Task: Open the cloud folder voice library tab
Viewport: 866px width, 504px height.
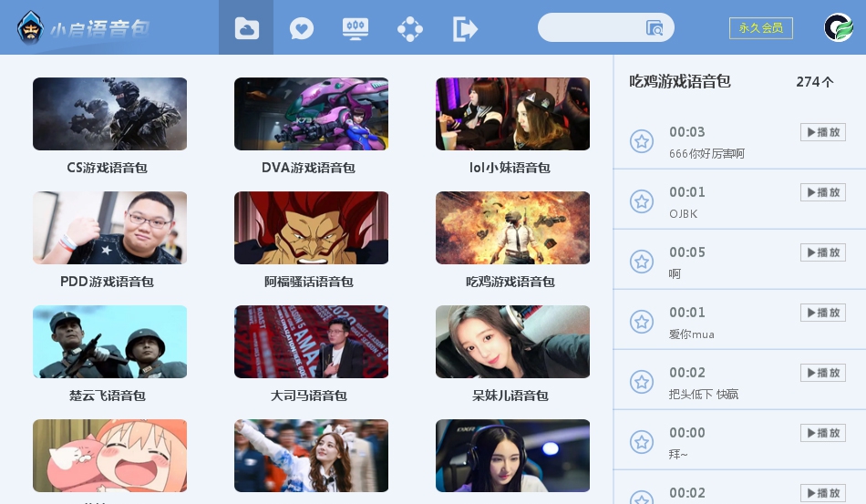Action: tap(246, 27)
